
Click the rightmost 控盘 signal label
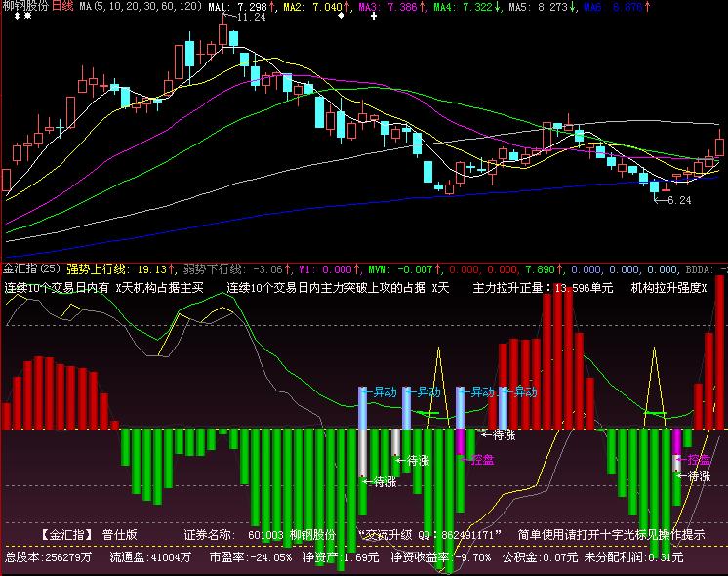tap(699, 460)
